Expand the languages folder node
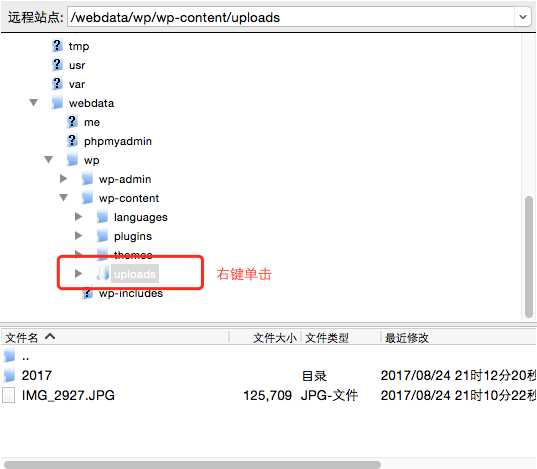537x469 pixels. click(78, 217)
